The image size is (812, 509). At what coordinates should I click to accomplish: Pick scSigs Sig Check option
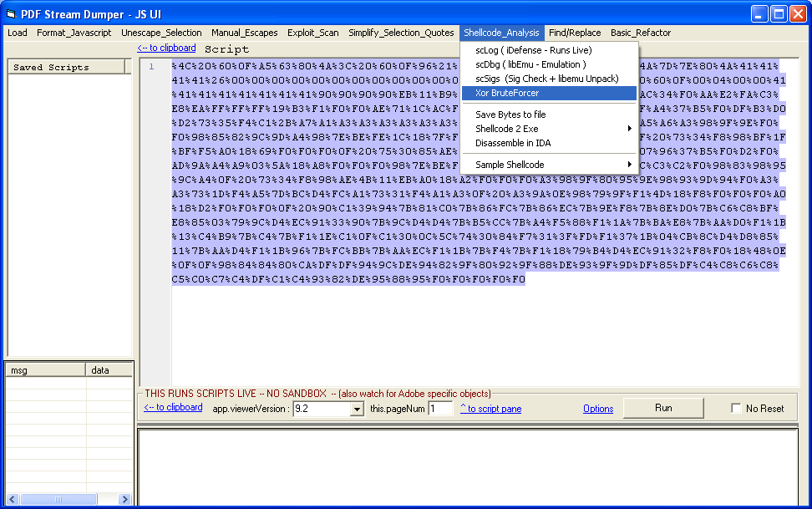tap(546, 79)
